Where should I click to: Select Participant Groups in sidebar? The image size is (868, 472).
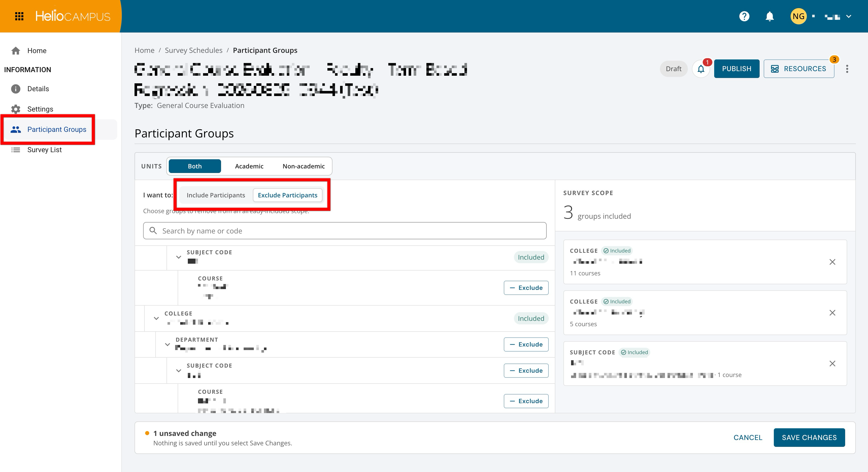point(57,129)
